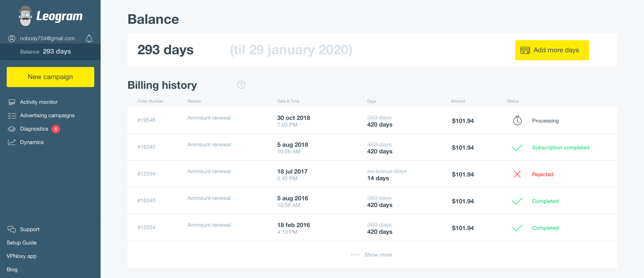
Task: Click the user account profile icon
Action: pos(12,38)
